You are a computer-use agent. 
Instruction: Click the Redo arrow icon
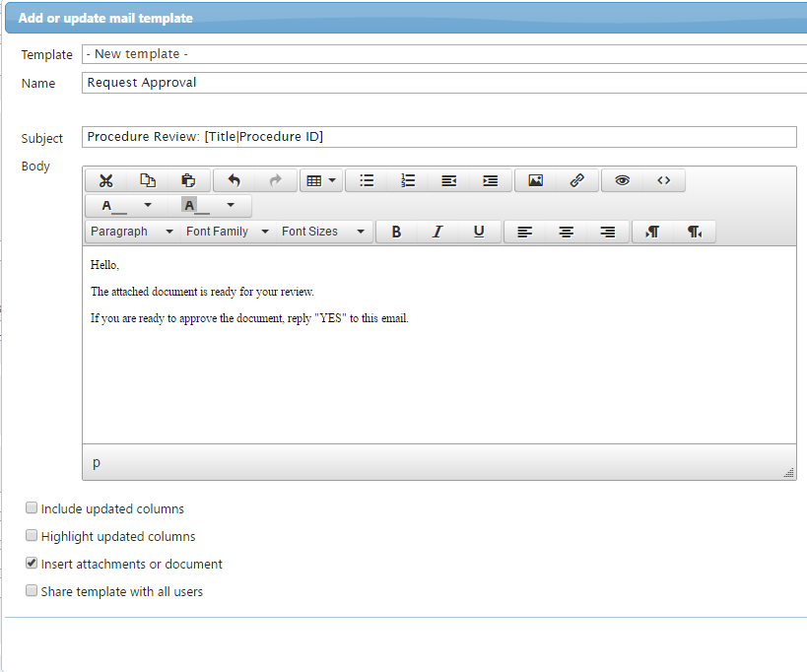[x=276, y=180]
